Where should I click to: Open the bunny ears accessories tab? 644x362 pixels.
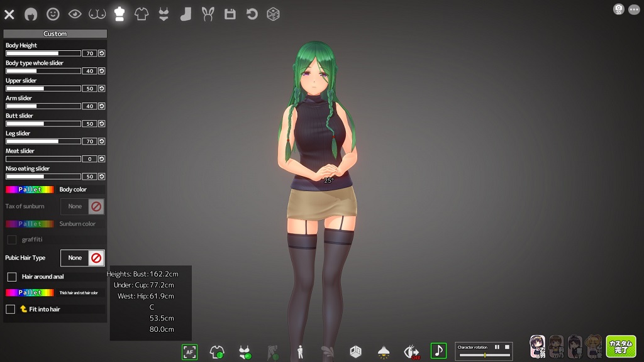(208, 14)
